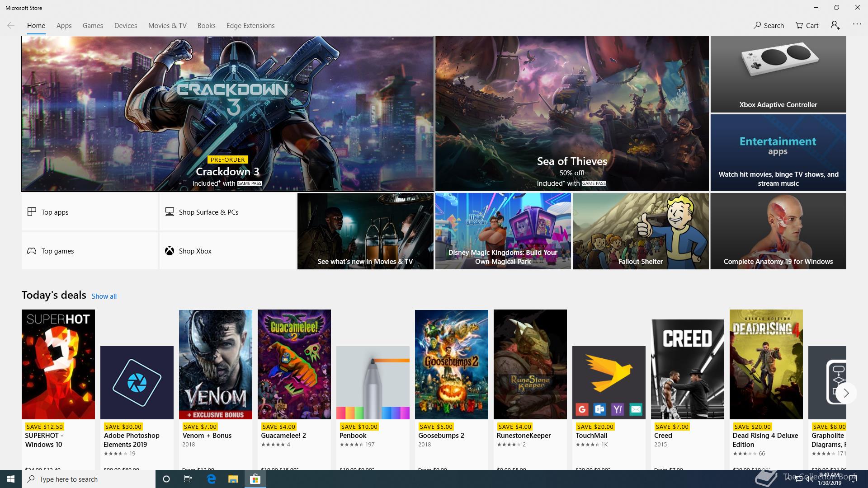The image size is (868, 488).
Task: Open the RunestoneKeeper cover
Action: (x=530, y=364)
